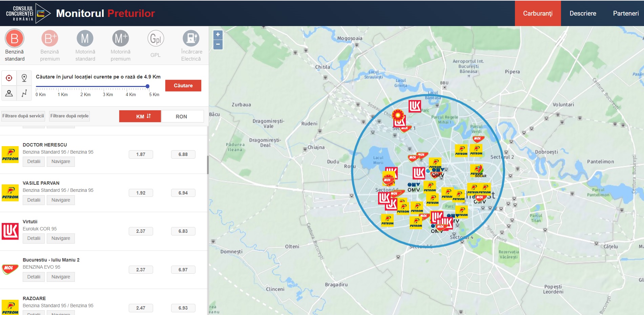Screen dimensions: 644x315
Task: Zoom in on the map
Action: (x=218, y=35)
